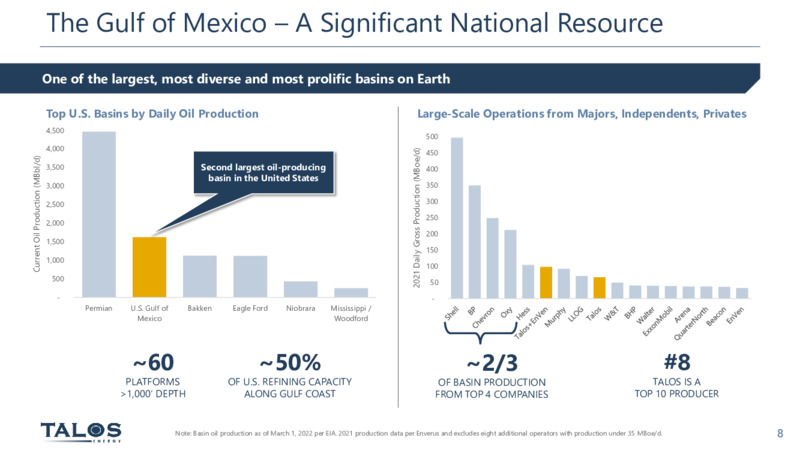The width and height of the screenshot is (800, 450).
Task: Click the BP bar in the operators chart
Action: (x=474, y=242)
